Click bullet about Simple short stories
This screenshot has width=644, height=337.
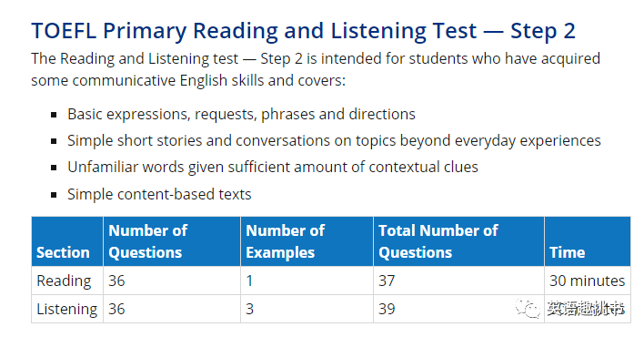[334, 141]
